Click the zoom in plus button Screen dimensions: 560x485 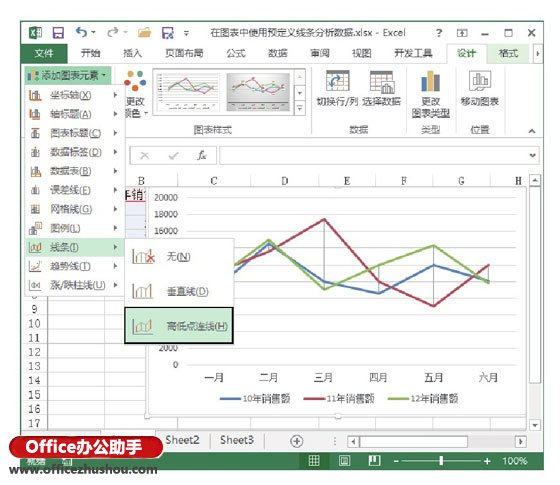(x=487, y=461)
